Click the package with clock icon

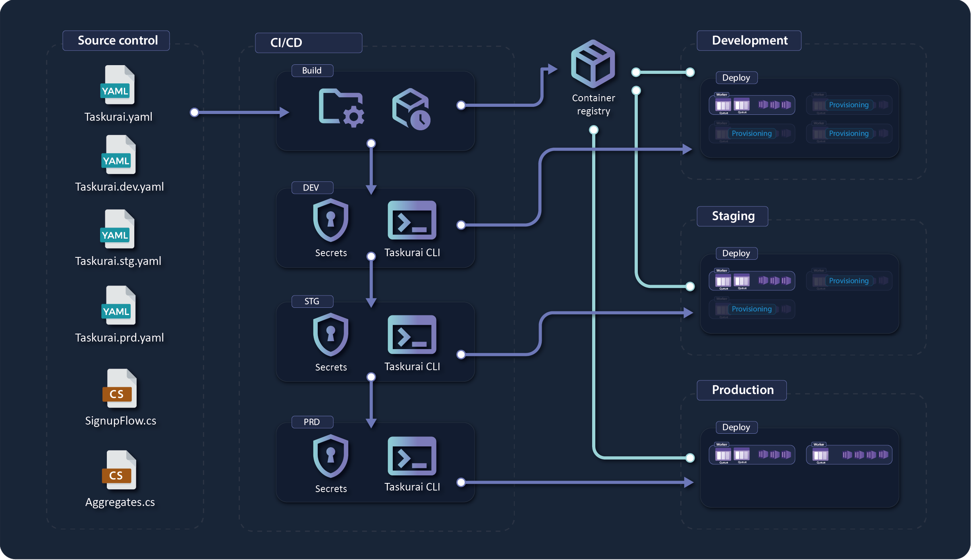coord(411,109)
